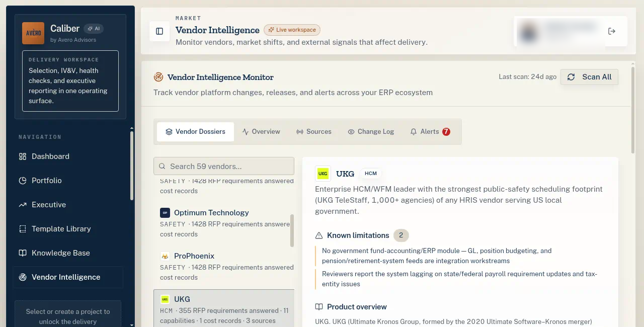Screen dimensions: 644x327
Task: Click the Product overview heading
Action: coord(357,307)
